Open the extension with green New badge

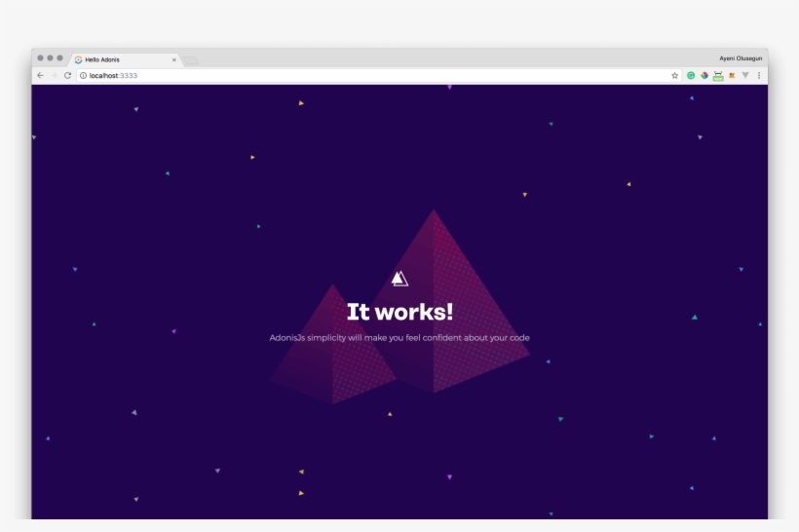click(718, 76)
